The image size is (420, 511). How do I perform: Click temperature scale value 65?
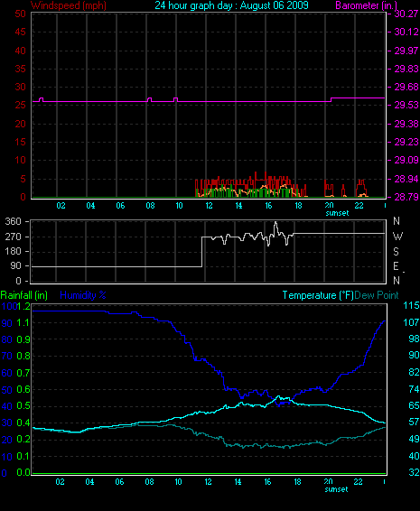[x=414, y=405]
